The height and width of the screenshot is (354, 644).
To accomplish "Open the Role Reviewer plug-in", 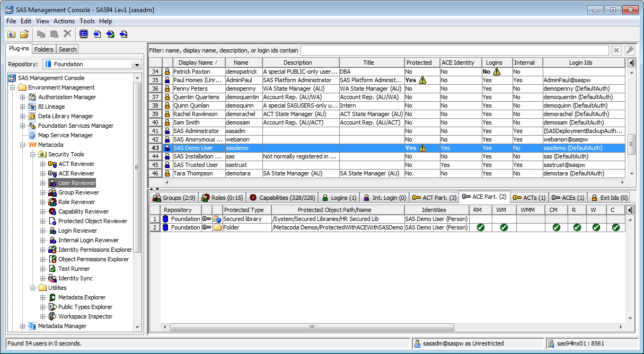I will [76, 202].
